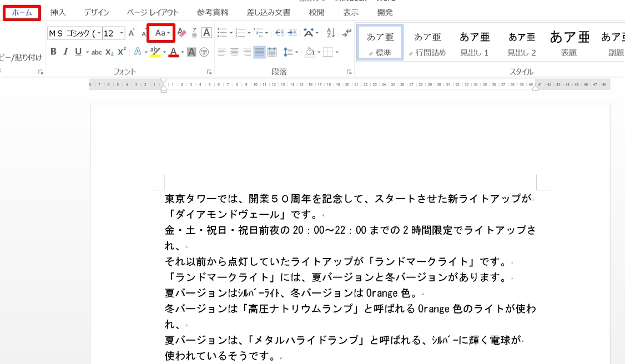Open the font size dropdown
The width and height of the screenshot is (625, 364).
pos(122,33)
